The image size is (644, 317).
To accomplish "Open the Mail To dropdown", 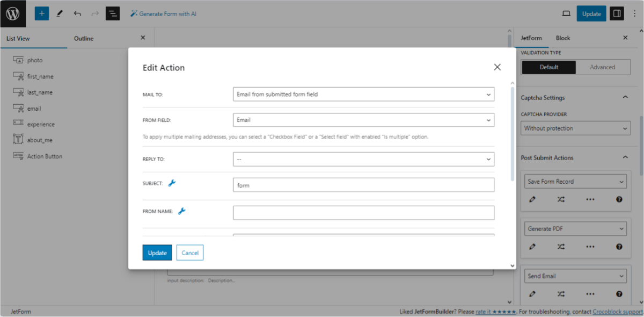I will 363,94.
